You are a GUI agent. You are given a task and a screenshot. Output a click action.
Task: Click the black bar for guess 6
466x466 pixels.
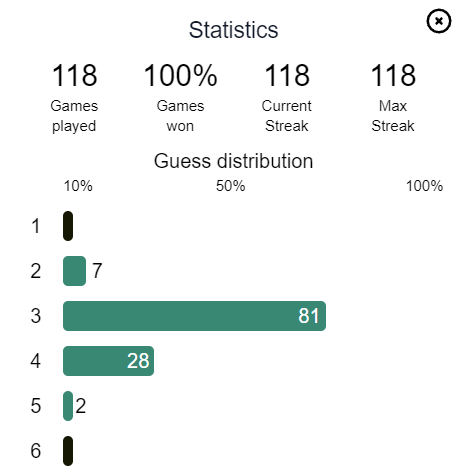click(x=68, y=451)
